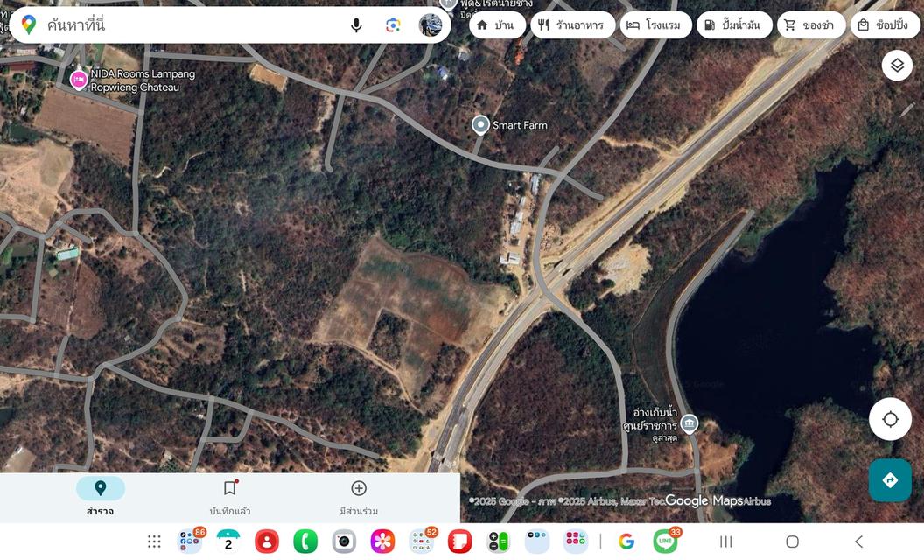This screenshot has height=560, width=924.
Task: Tap the home navigation button
Action: click(793, 541)
